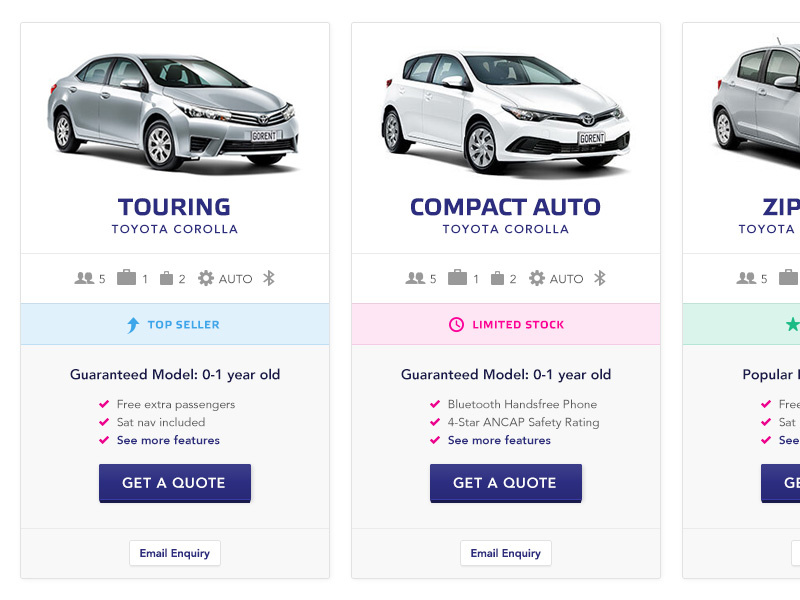Select the LIMITED STOCK banner
The width and height of the screenshot is (800, 600).
point(506,324)
